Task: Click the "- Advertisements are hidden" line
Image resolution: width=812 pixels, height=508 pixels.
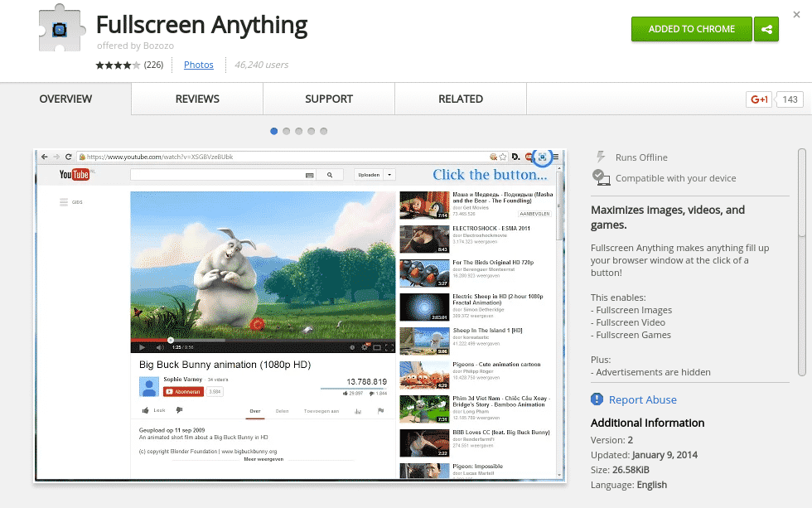Action: pyautogui.click(x=651, y=372)
